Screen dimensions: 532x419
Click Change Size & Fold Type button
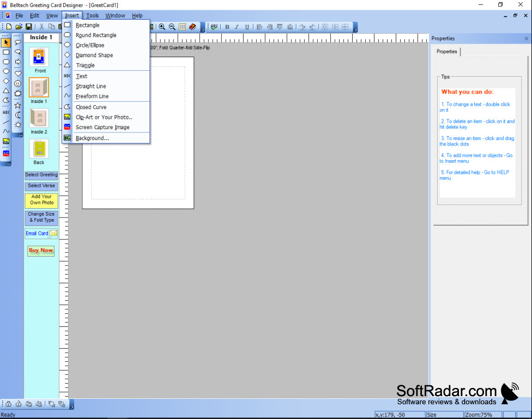[x=41, y=217]
